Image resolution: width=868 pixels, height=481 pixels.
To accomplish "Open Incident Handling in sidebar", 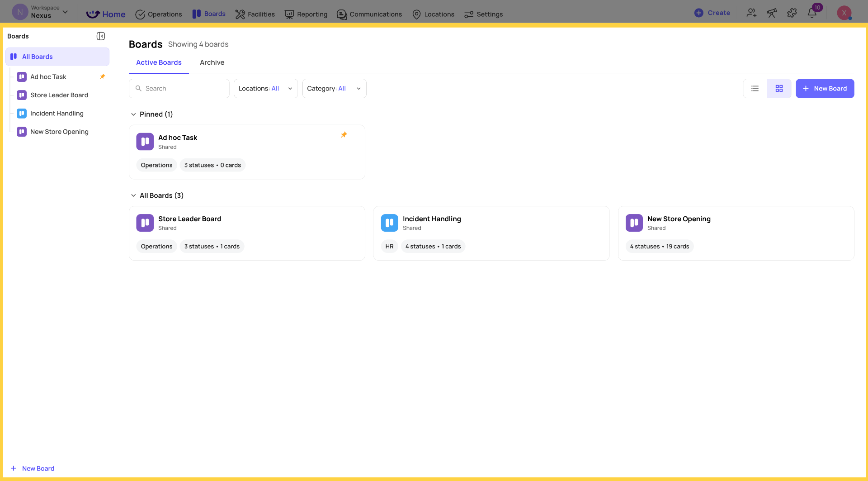I will [x=57, y=114].
